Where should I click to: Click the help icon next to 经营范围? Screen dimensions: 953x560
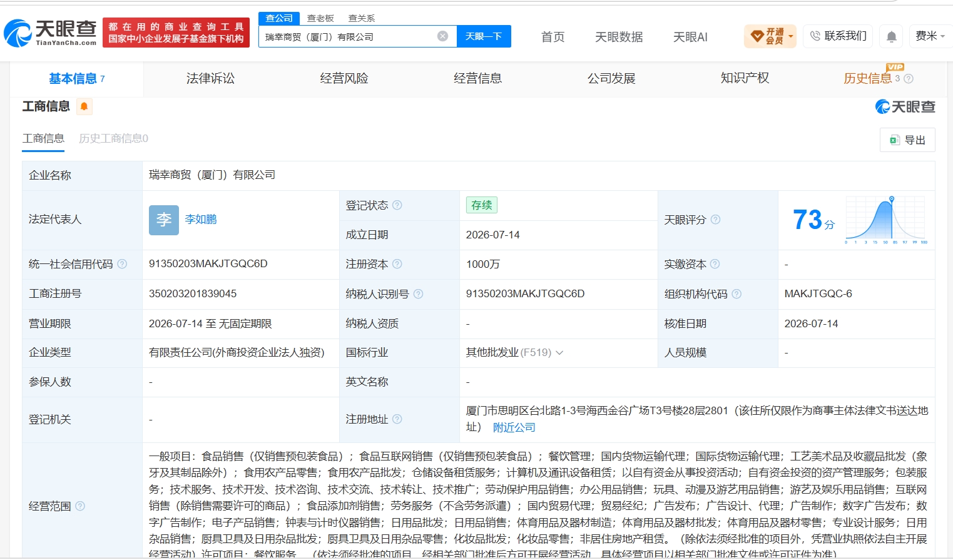tap(80, 506)
